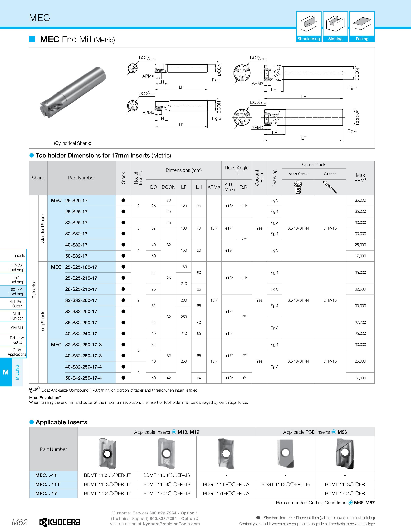This screenshot has height=532, width=411.
Task: Click the 27,700 Max RPM cell
Action: 360,323
